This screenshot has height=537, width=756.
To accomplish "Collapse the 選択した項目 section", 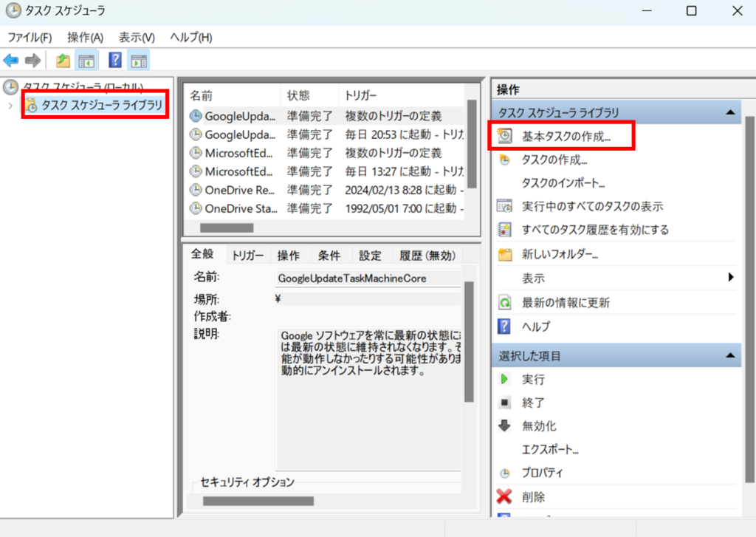I will coord(730,356).
